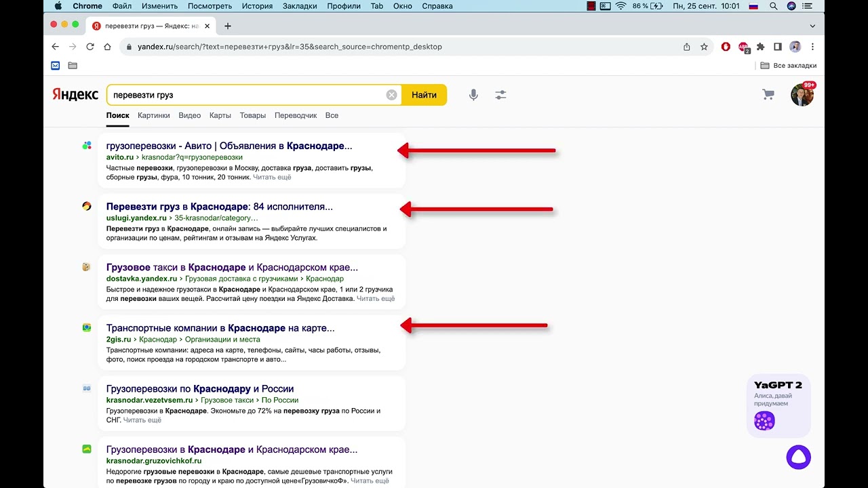Viewport: 868px width, 488px height.
Task: Expand Читать ещё in Avito snippet
Action: coord(272,177)
